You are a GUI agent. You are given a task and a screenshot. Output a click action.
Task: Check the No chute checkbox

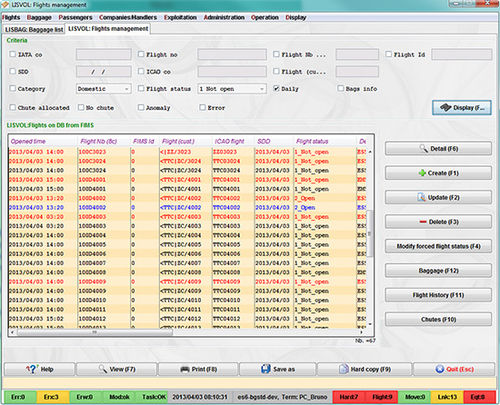pyautogui.click(x=81, y=107)
